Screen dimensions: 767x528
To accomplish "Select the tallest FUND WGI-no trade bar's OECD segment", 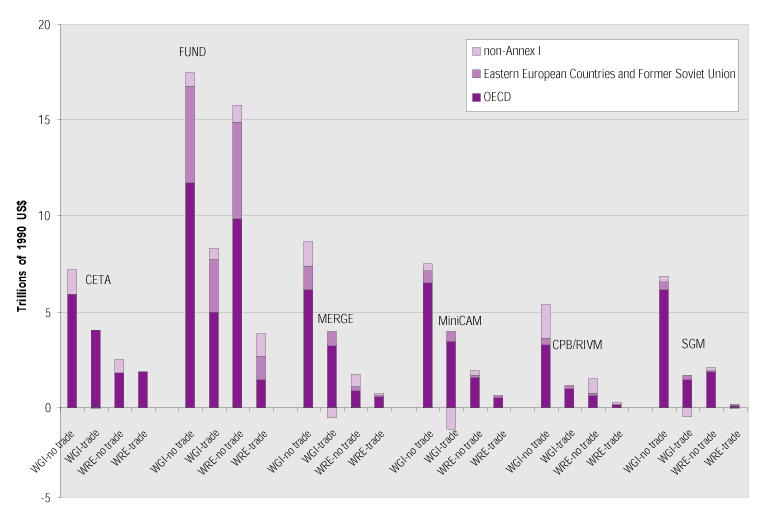I will [x=190, y=295].
